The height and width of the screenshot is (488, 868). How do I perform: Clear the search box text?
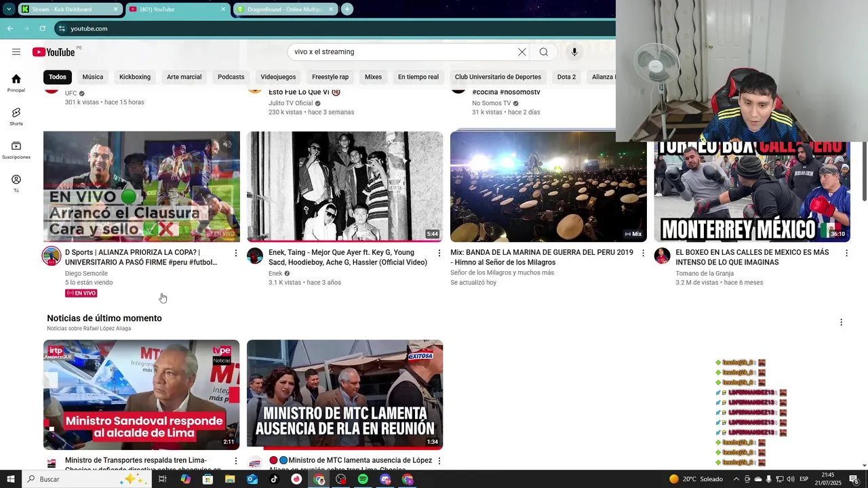tap(522, 52)
